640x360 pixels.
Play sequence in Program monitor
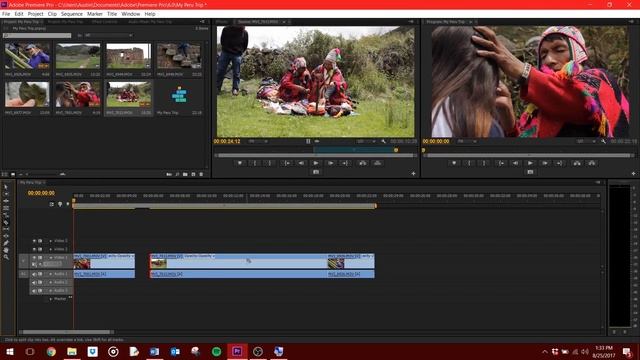tap(530, 163)
